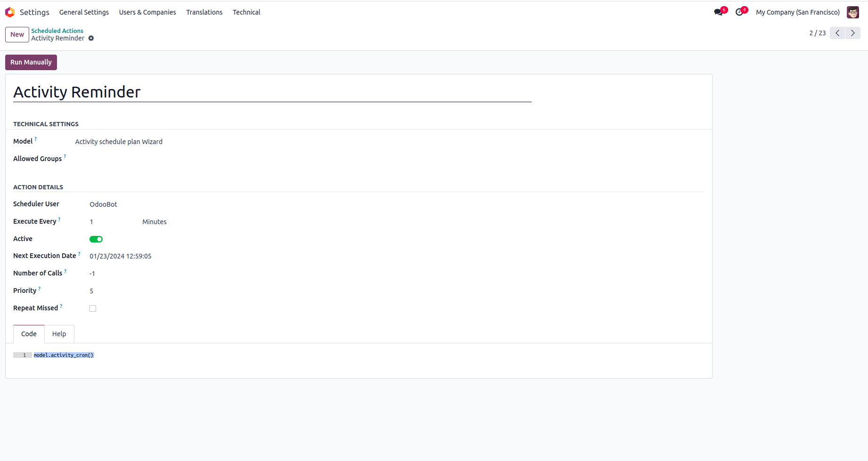Open the gear actions menu beside Activity Reminder

click(91, 38)
